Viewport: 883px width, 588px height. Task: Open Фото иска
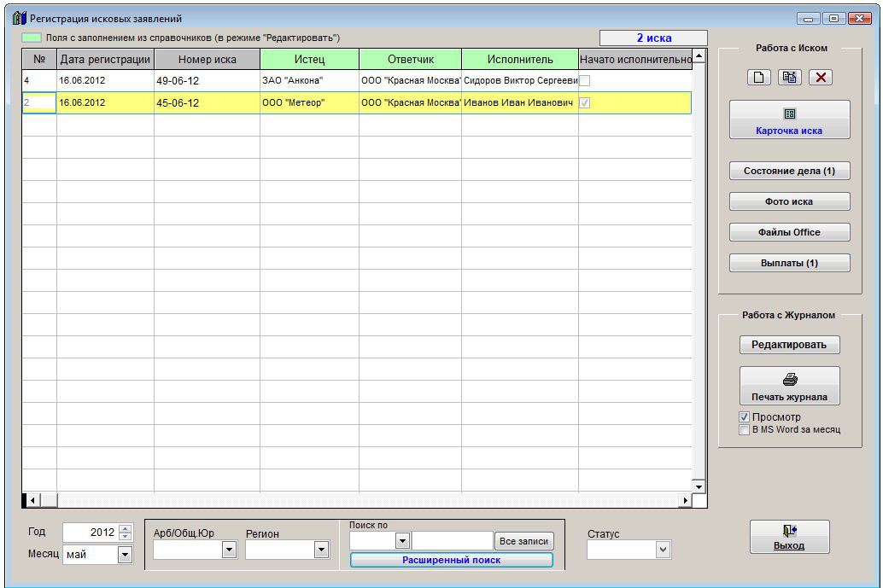(790, 201)
